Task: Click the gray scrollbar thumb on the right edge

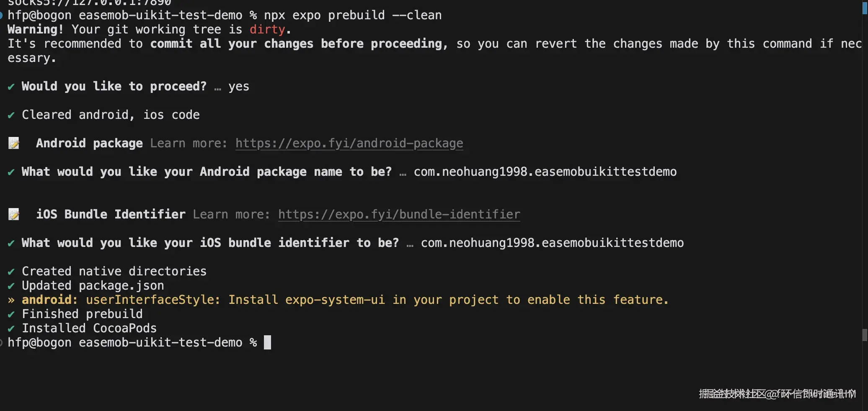Action: 864,335
